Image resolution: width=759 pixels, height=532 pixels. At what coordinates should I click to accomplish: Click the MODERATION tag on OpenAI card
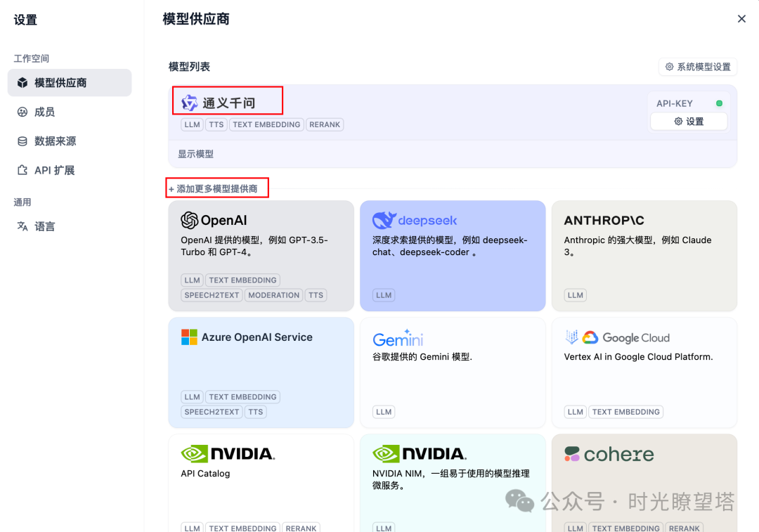[274, 295]
